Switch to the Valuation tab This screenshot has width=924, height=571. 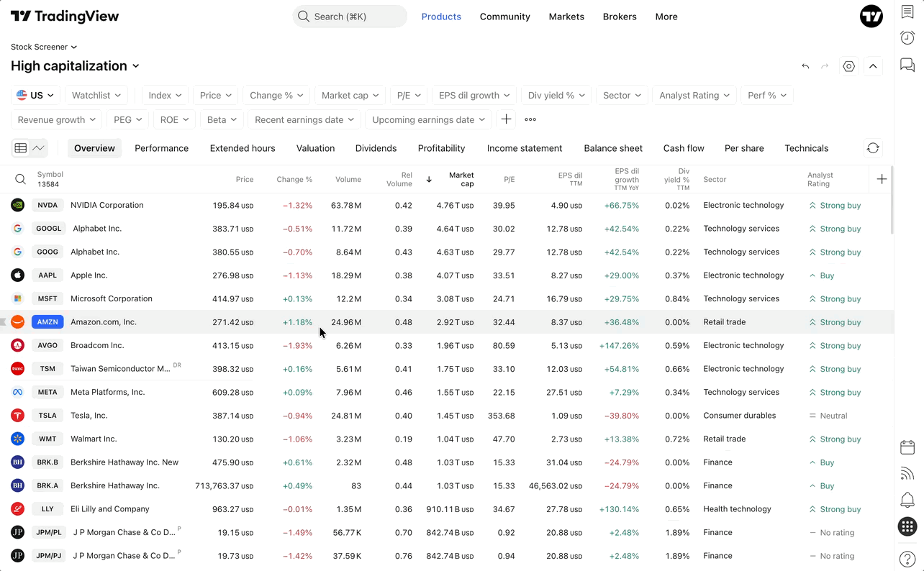coord(315,148)
